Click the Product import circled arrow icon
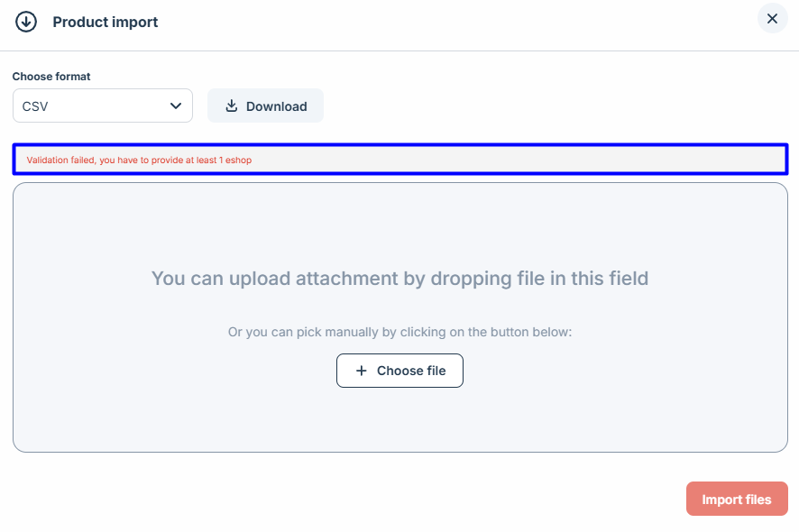The width and height of the screenshot is (799, 532). [x=26, y=22]
